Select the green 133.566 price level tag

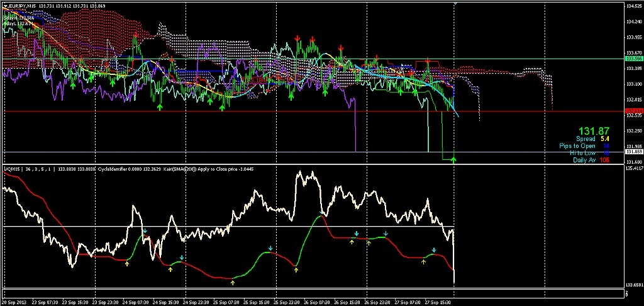click(x=633, y=59)
